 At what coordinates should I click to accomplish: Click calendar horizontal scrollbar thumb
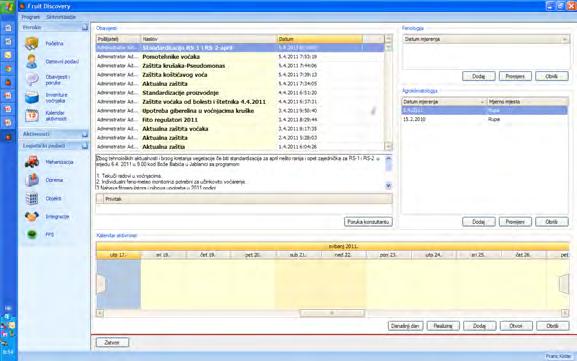pyautogui.click(x=332, y=313)
